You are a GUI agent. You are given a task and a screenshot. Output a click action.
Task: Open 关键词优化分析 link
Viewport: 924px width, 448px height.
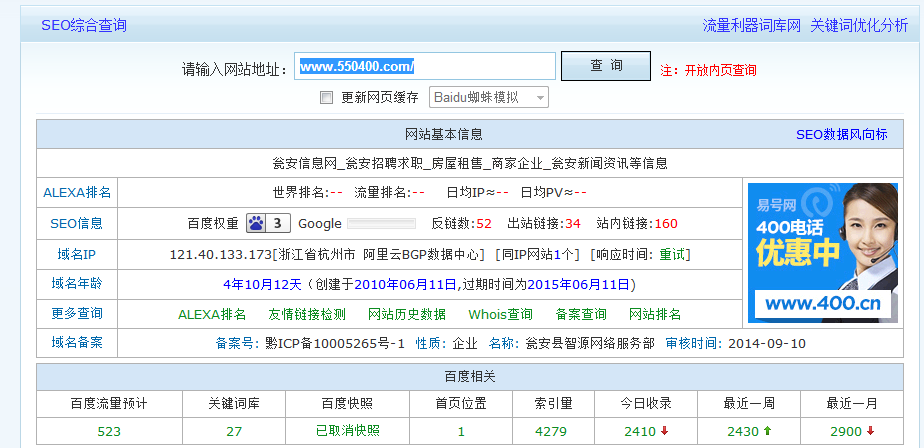(859, 25)
